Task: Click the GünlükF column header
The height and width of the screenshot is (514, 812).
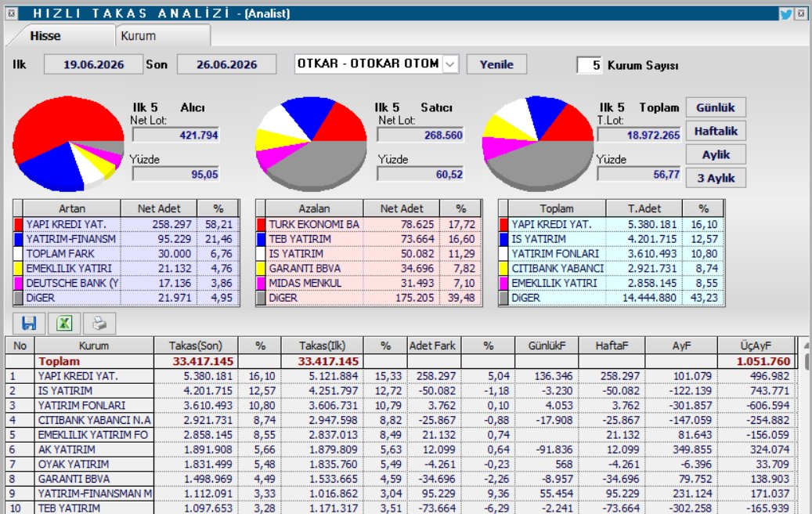Action: (x=547, y=346)
